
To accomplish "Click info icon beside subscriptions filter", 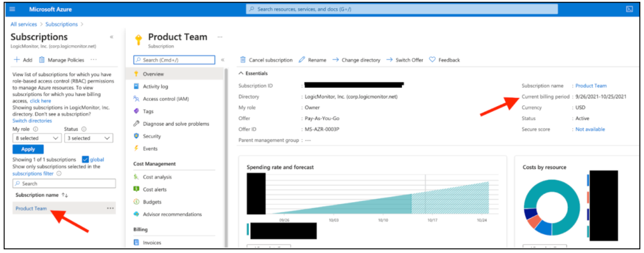I will 59,173.
